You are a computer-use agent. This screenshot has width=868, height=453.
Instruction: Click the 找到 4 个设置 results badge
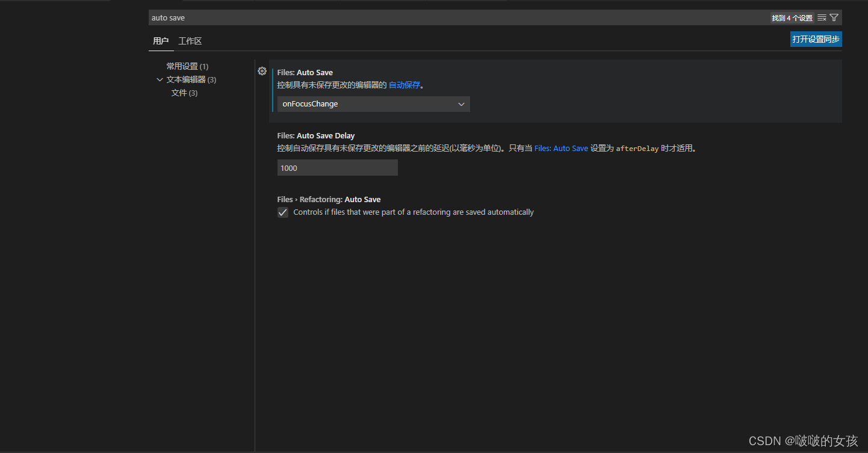792,18
